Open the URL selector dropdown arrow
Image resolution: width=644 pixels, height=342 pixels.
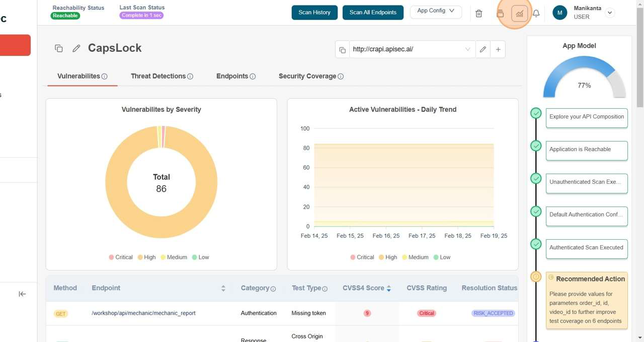click(467, 49)
